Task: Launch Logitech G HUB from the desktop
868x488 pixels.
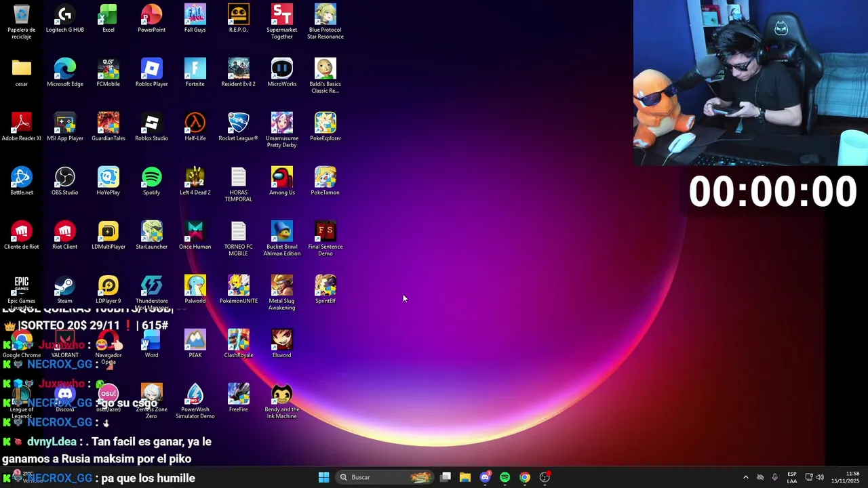Action: (x=65, y=18)
